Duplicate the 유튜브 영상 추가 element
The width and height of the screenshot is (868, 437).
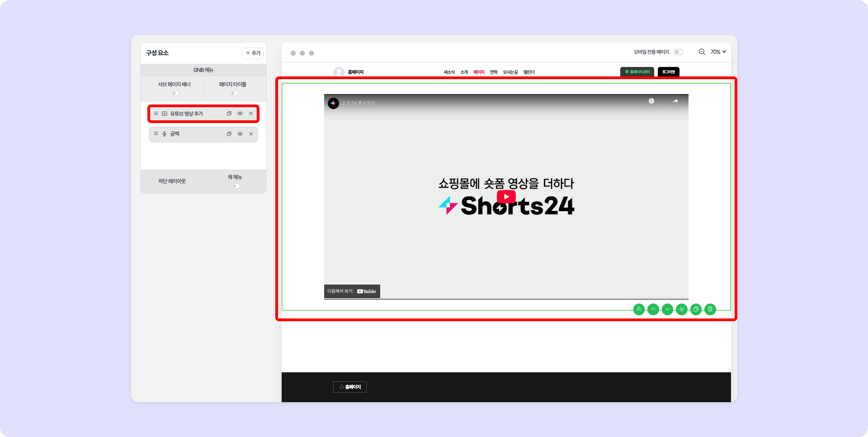point(229,114)
